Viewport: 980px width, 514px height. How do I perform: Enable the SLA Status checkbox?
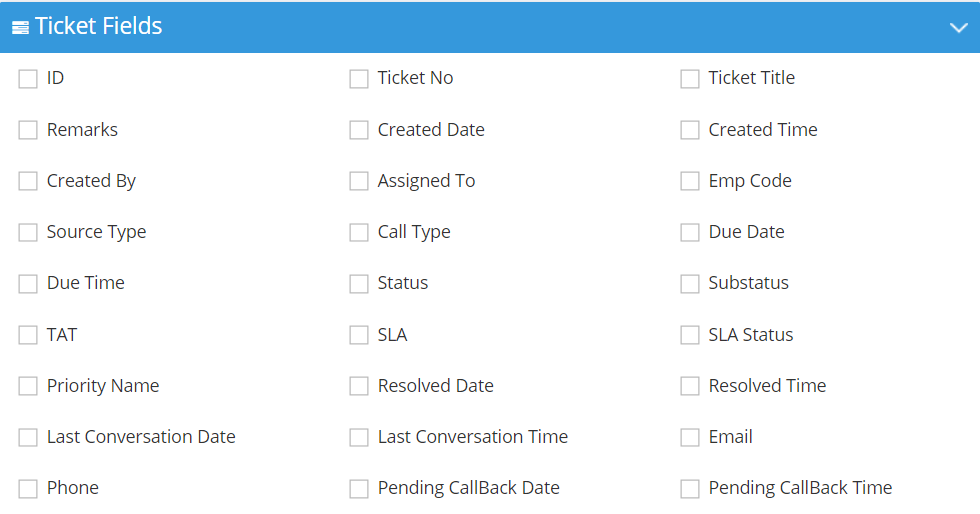point(689,335)
